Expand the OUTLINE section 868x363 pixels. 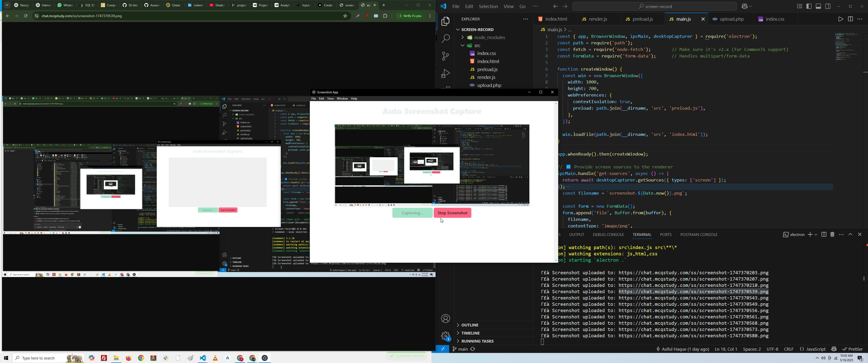(x=470, y=325)
